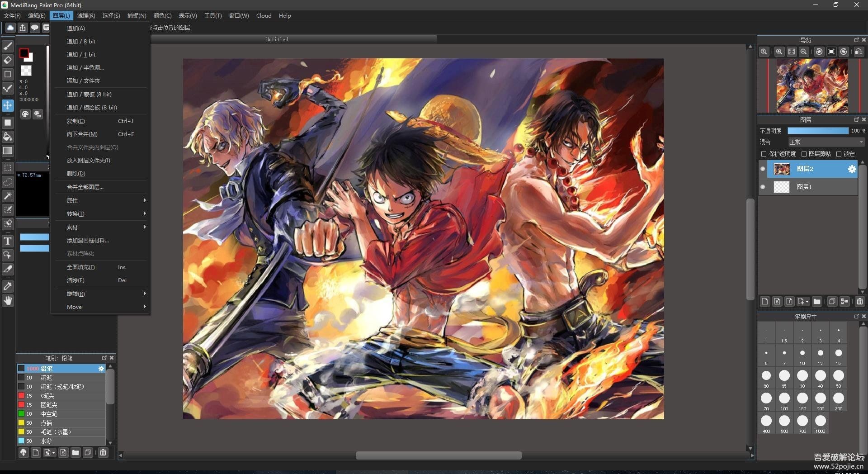
Task: Select the Bucket fill tool
Action: pyautogui.click(x=8, y=137)
